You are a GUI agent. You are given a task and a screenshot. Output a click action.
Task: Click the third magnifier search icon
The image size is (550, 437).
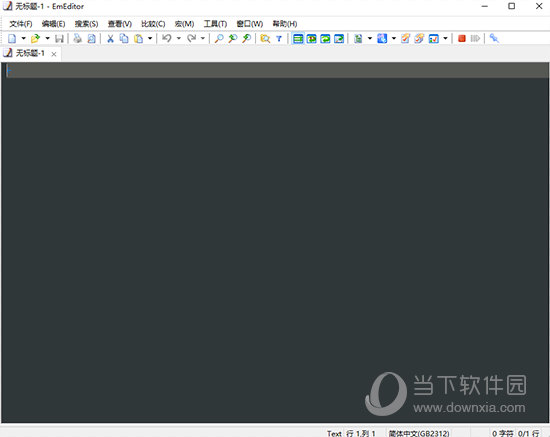247,38
